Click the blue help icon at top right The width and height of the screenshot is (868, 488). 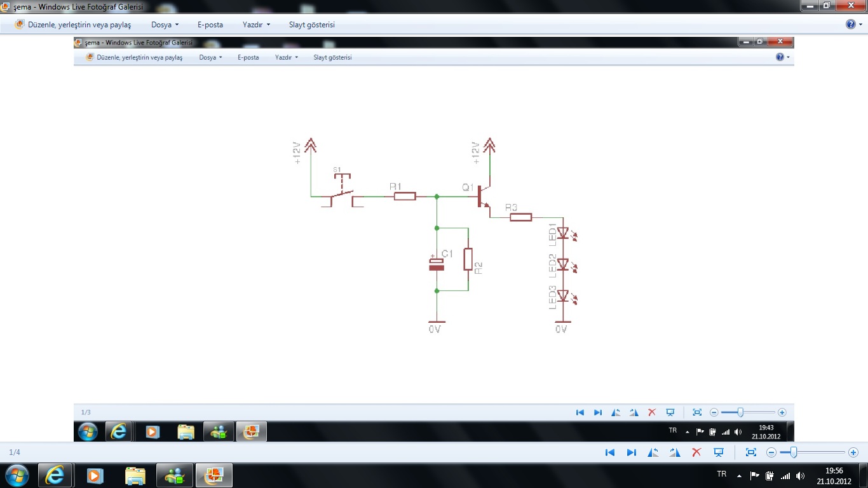[851, 24]
